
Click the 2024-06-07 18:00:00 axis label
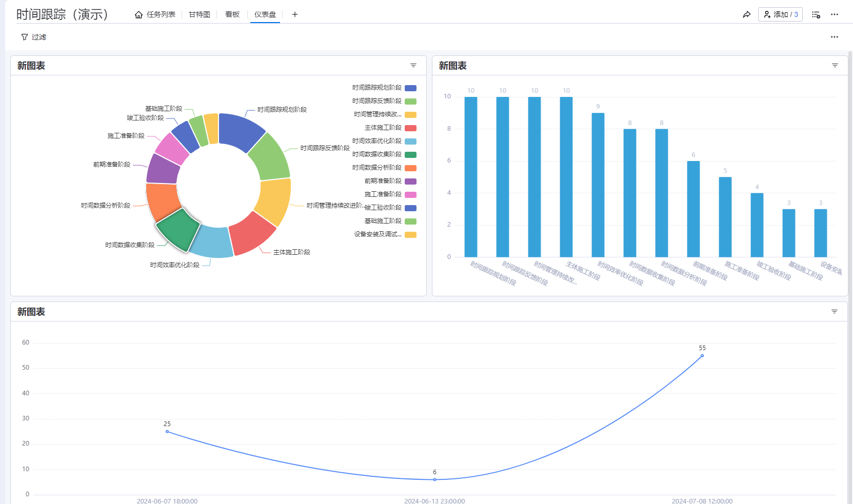167,501
